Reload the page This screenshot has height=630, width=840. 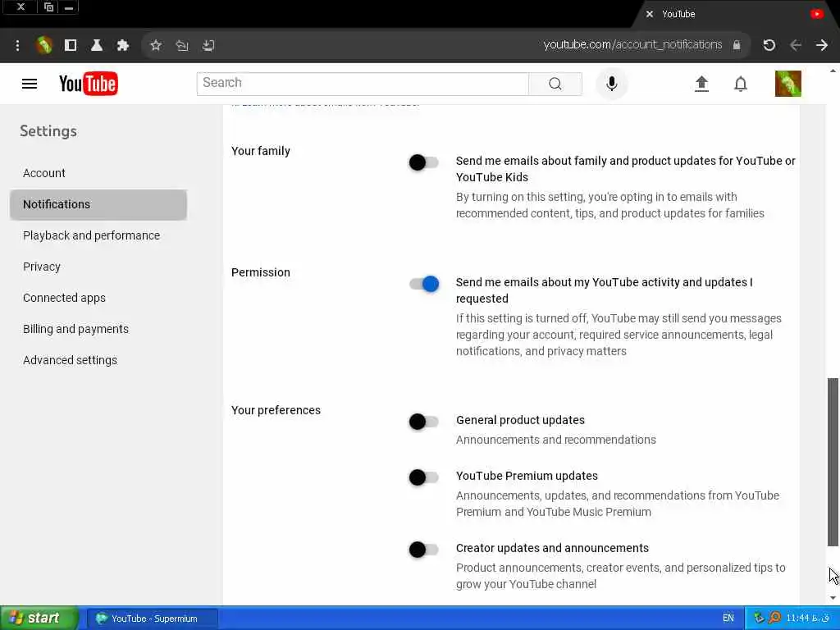769,46
